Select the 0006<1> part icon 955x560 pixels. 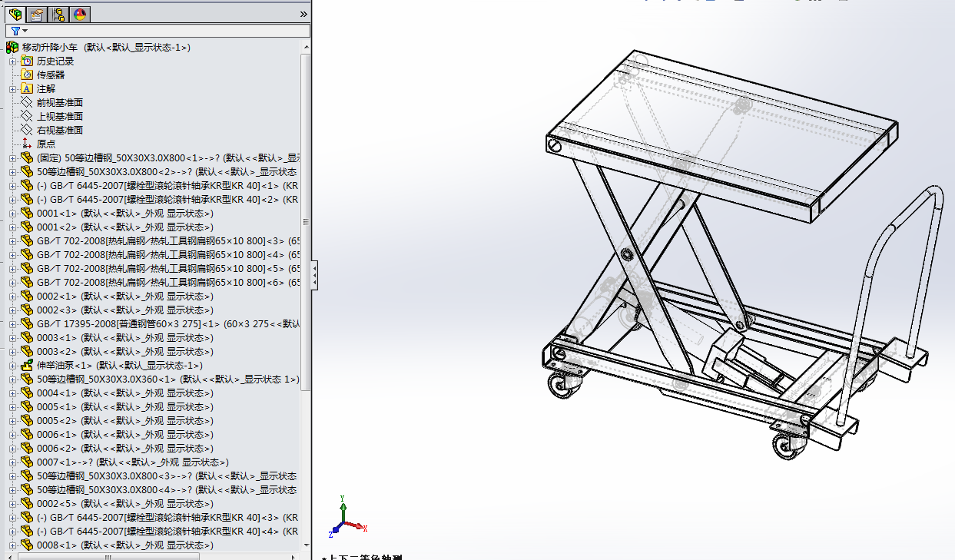27,435
